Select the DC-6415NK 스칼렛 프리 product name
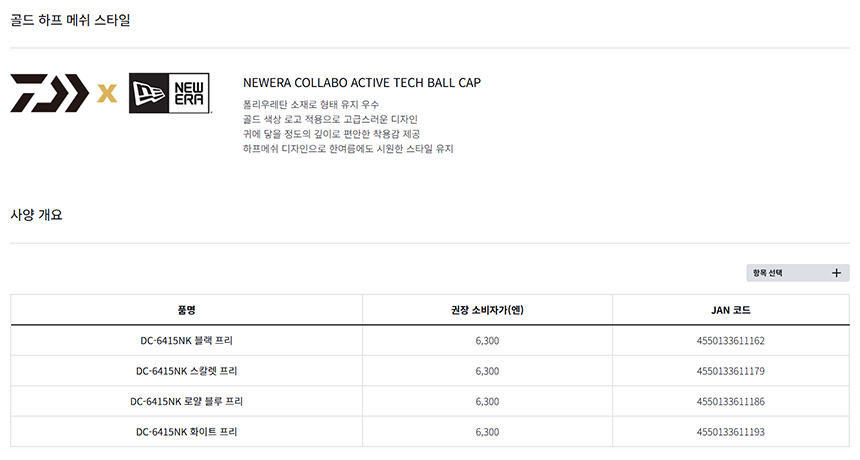The width and height of the screenshot is (860, 460). click(x=186, y=371)
